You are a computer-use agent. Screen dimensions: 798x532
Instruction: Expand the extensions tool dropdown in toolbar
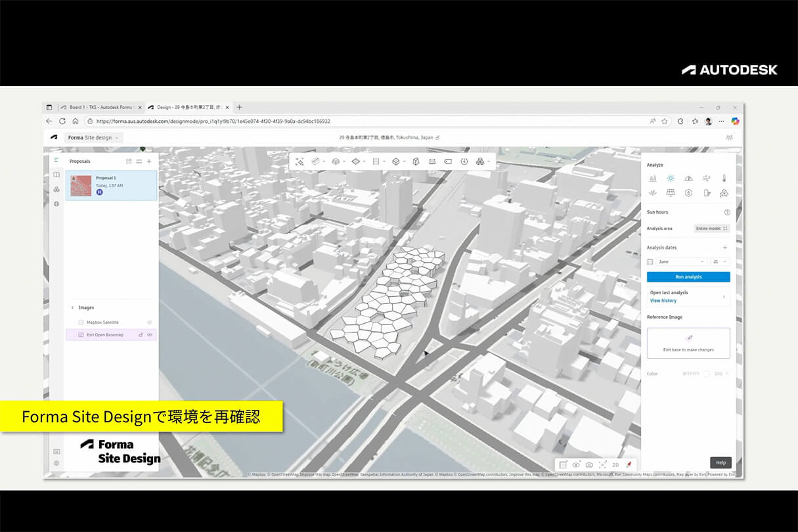(489, 162)
